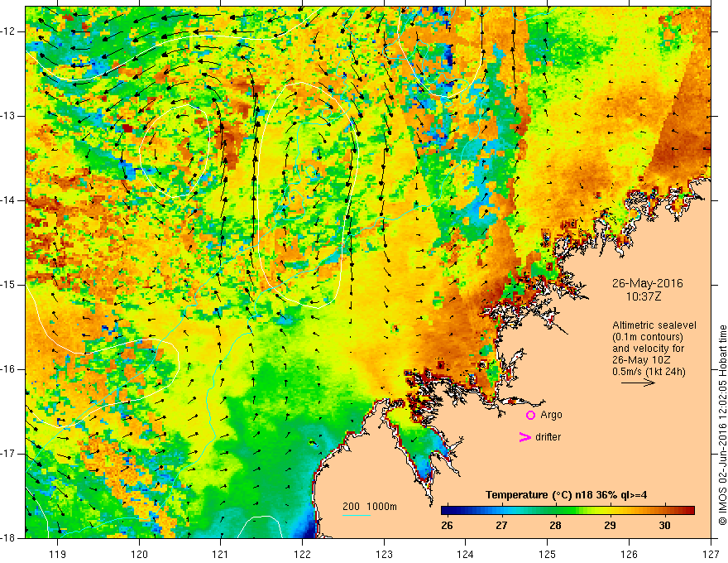This screenshot has height=563, width=728.
Task: Click longitude axis label 120
Action: [x=139, y=554]
